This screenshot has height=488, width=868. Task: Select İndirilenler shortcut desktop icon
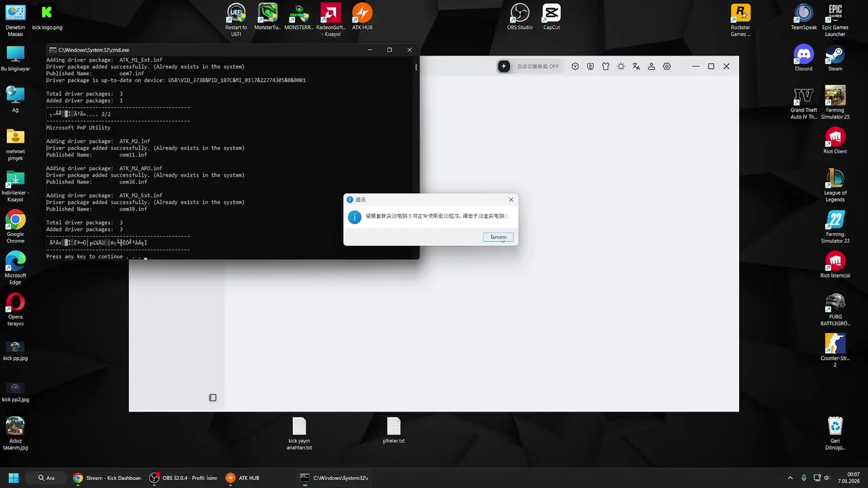pos(15,186)
